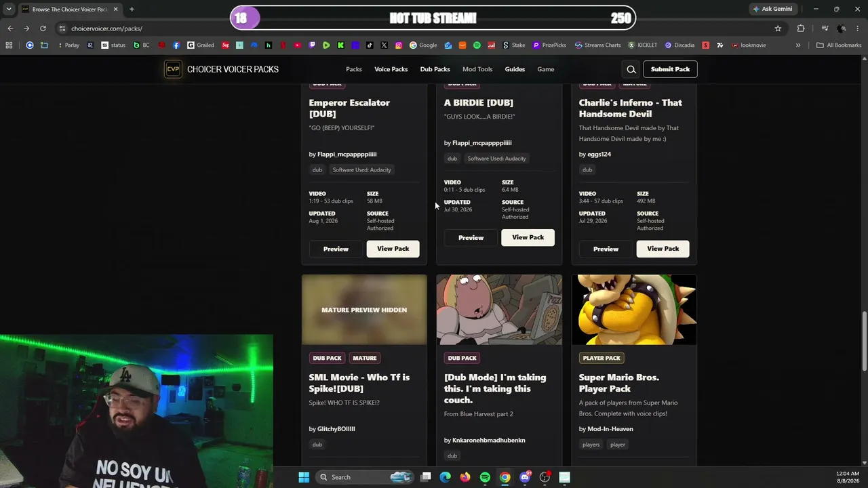Open author eggs124's profile link
Screen dimensions: 868x488
[x=599, y=155]
